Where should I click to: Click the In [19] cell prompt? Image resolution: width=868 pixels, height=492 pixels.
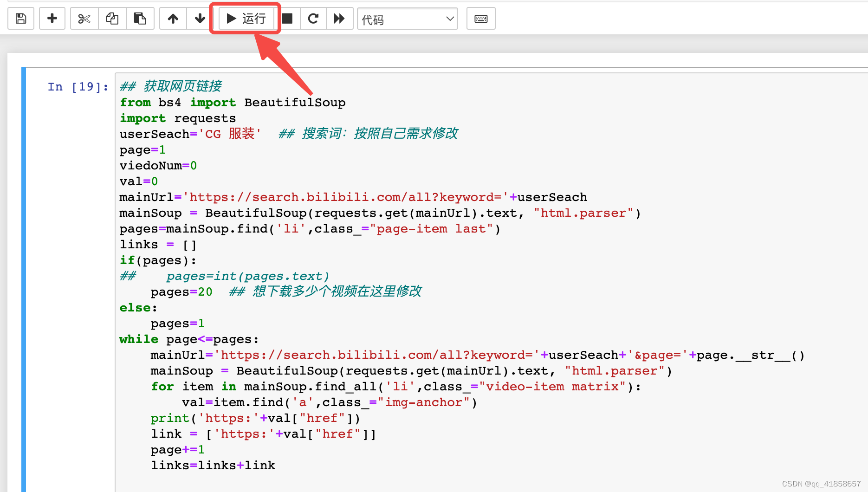(x=78, y=87)
